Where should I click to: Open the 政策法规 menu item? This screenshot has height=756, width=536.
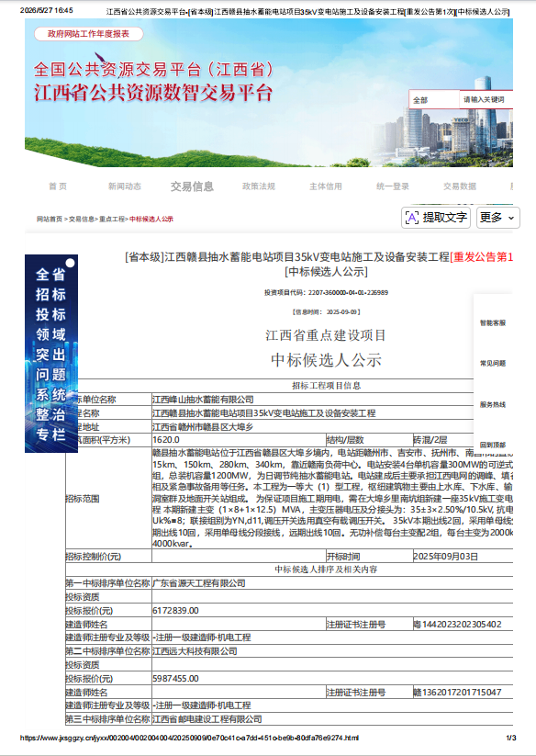[259, 186]
